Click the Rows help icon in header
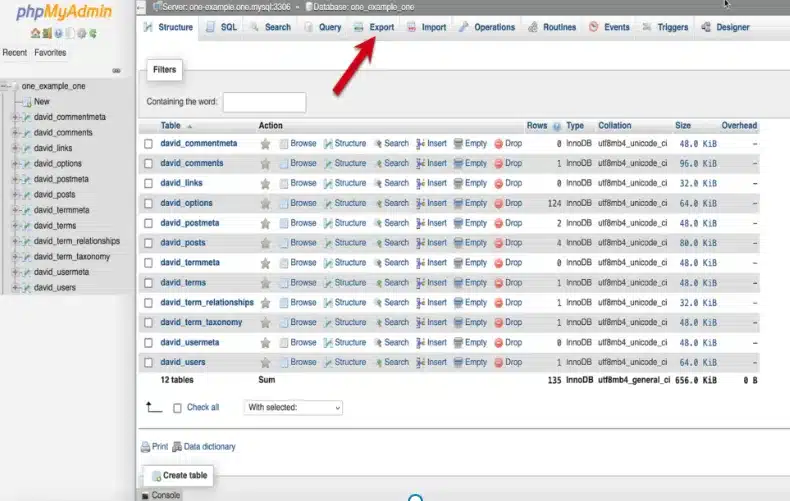 click(x=556, y=126)
